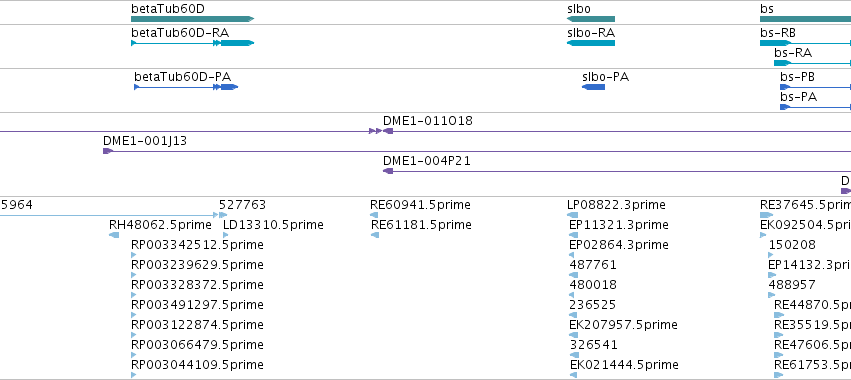The image size is (851, 380).
Task: Click the EK207957.5prime EST label
Action: [623, 325]
